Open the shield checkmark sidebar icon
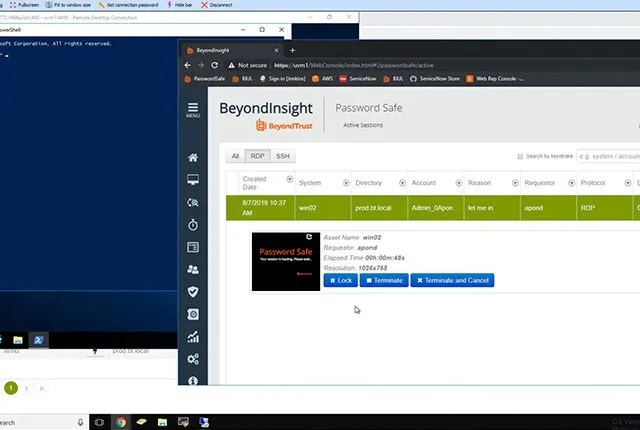Image resolution: width=640 pixels, height=430 pixels. (x=193, y=292)
